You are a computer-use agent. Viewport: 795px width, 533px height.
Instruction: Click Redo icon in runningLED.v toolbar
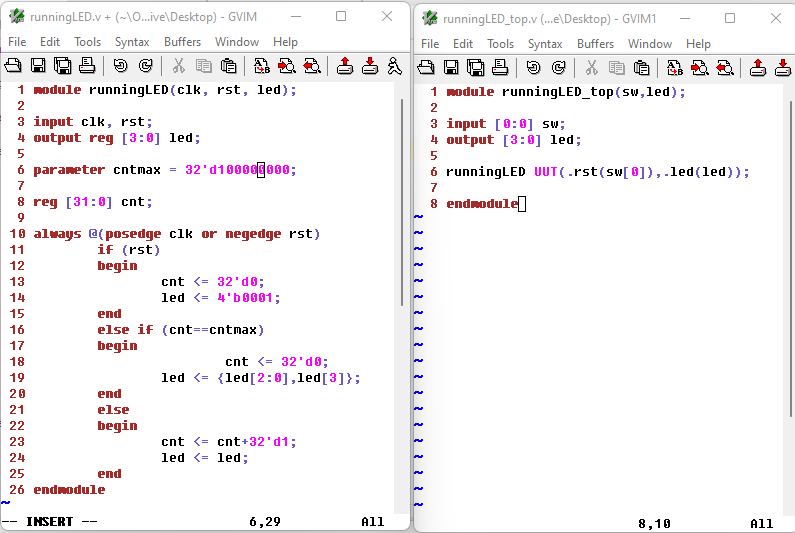coord(145,66)
